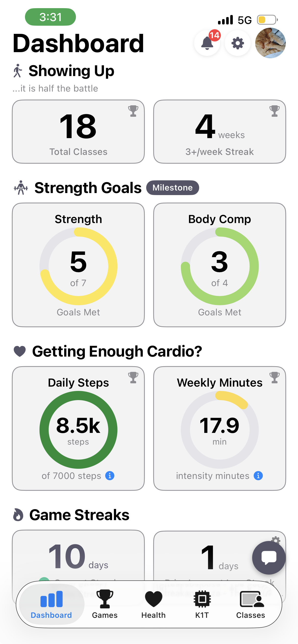Open app settings with the gear icon

click(237, 43)
